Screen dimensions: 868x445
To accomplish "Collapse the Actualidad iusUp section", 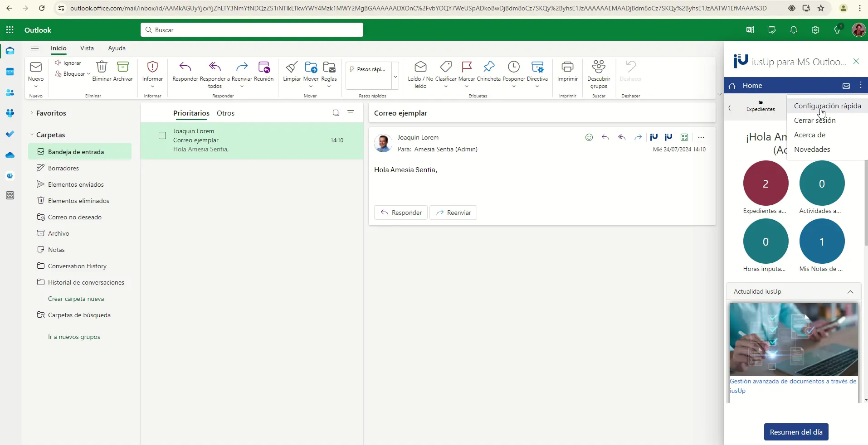I will pyautogui.click(x=850, y=292).
